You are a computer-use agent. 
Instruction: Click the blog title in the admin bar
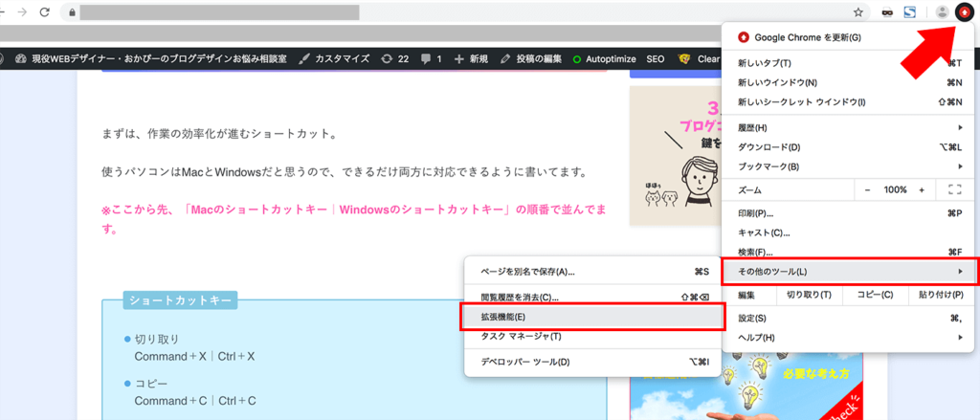[x=160, y=58]
